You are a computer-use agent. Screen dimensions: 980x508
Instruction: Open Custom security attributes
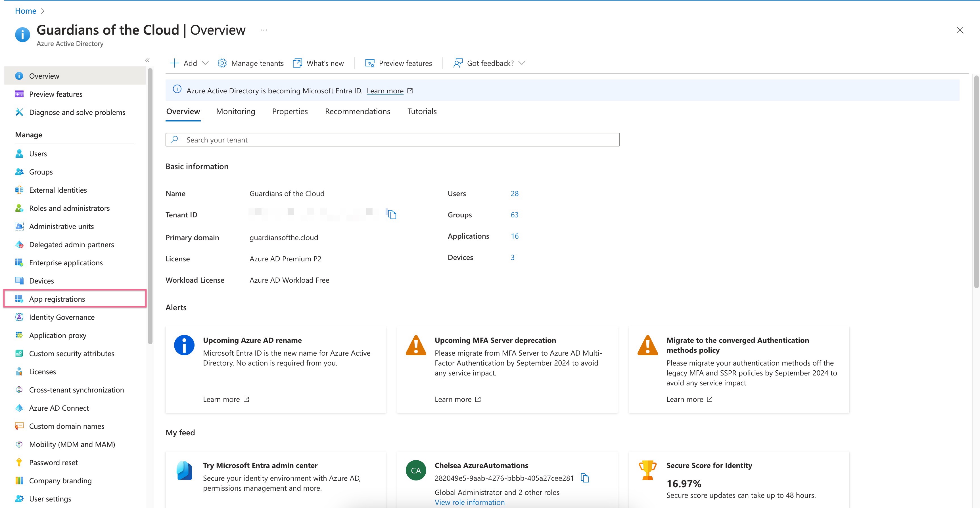point(71,353)
